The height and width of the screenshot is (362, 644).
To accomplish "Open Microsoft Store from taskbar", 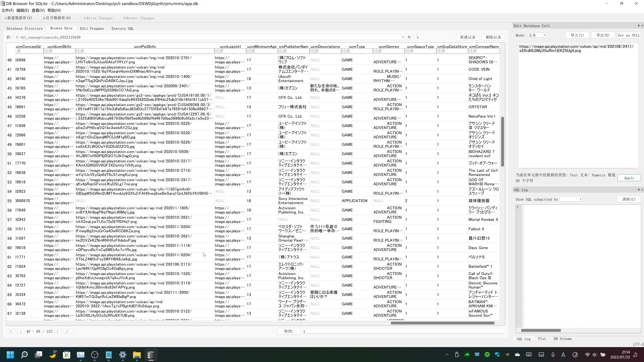I will [x=67, y=355].
